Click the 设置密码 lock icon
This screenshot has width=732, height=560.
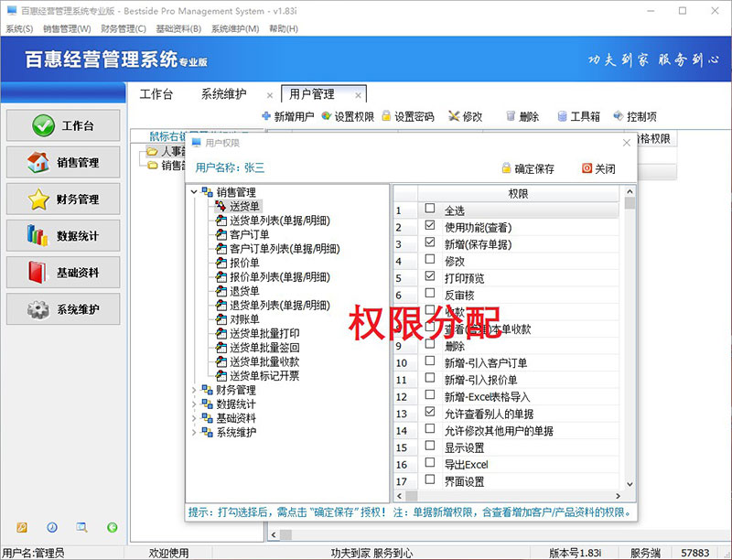(x=386, y=115)
